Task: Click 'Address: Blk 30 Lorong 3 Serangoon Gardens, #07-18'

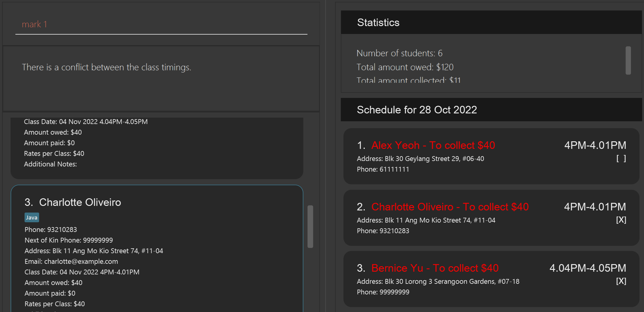Action: (438, 281)
